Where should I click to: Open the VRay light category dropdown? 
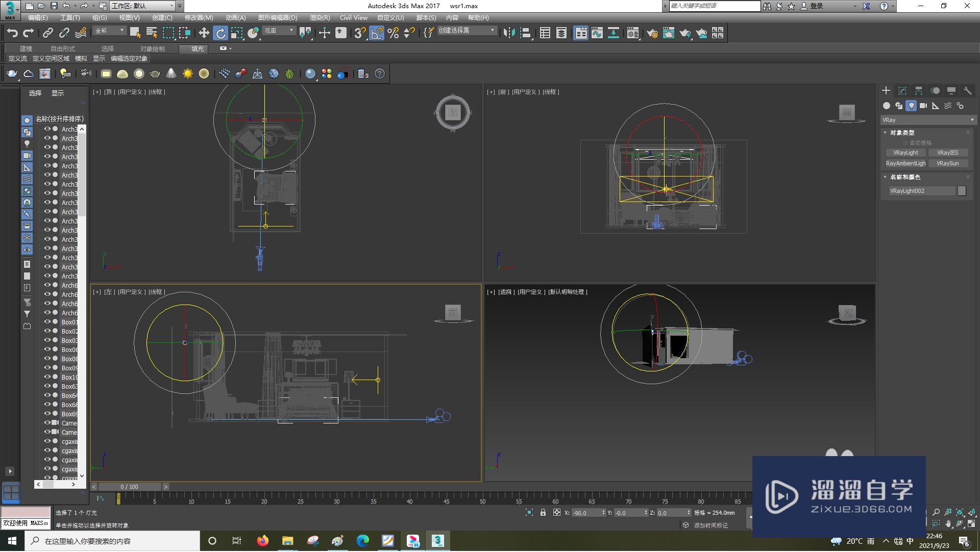click(x=928, y=120)
